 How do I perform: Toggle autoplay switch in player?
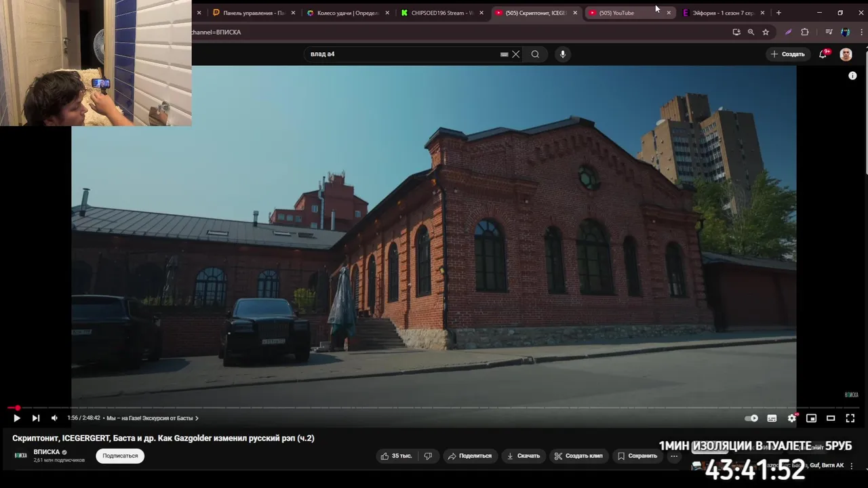pos(751,418)
